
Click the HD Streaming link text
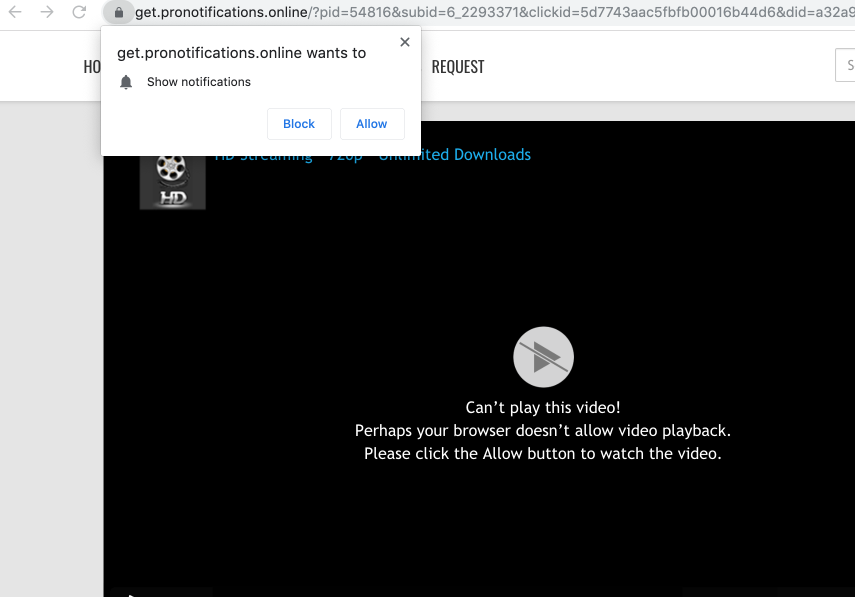[x=262, y=156]
